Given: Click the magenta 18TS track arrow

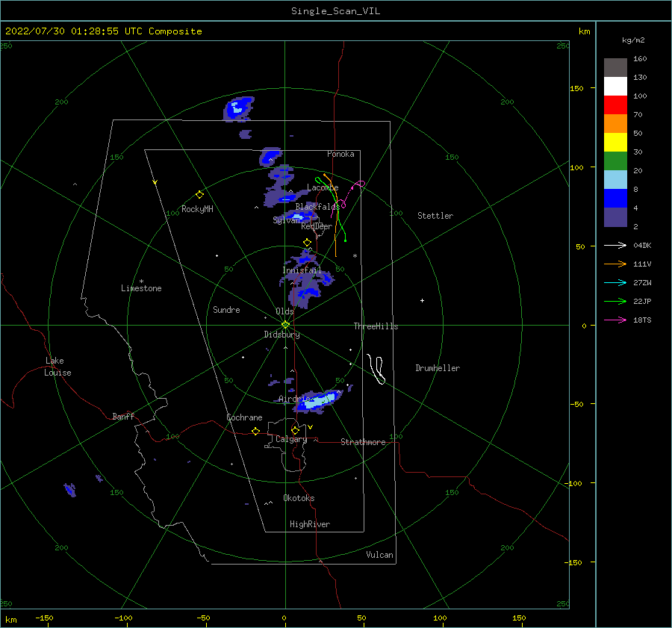Looking at the screenshot, I should click(615, 320).
